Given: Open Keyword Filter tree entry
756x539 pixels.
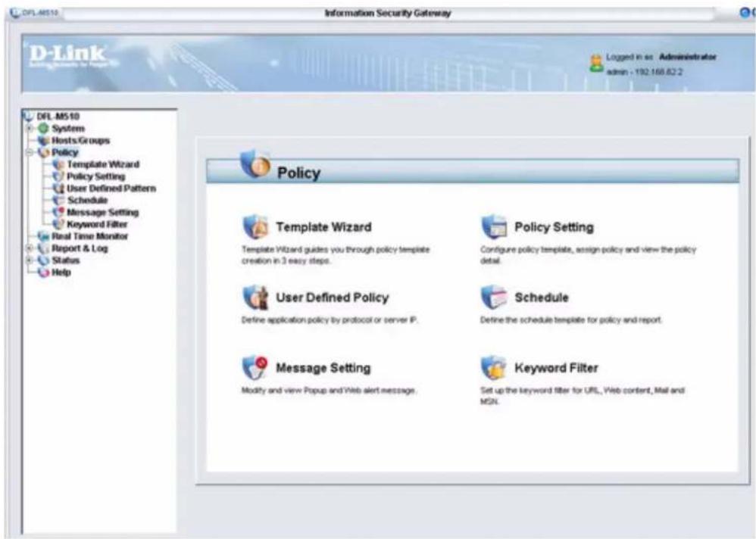Looking at the screenshot, I should (97, 225).
